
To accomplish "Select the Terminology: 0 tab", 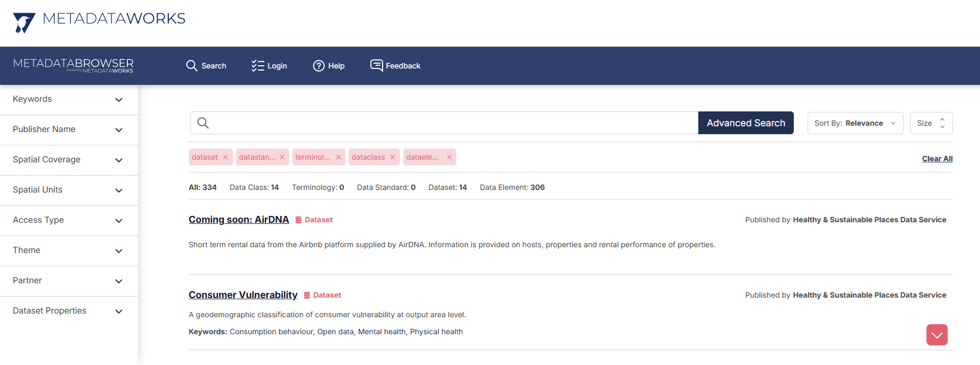I will point(318,187).
